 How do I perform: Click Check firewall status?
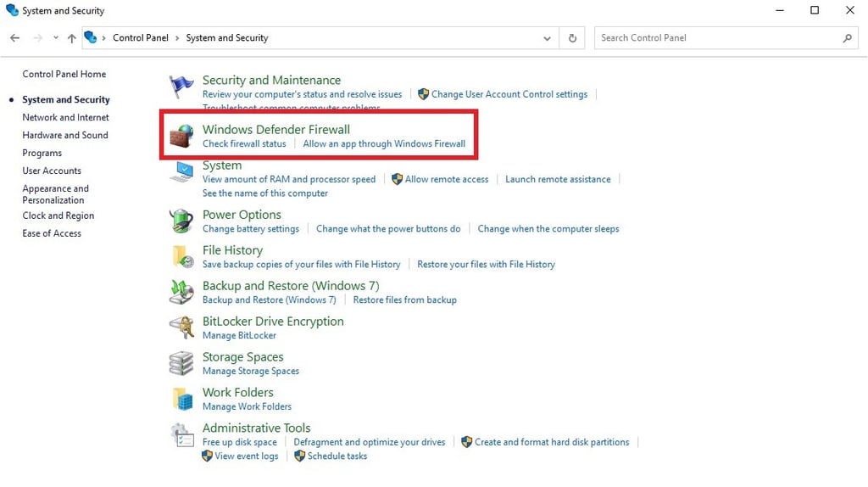244,143
